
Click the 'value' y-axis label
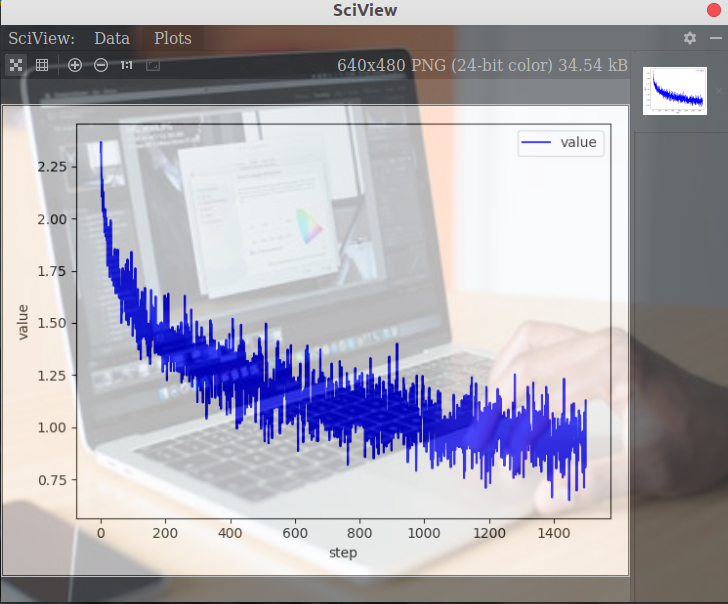(x=22, y=322)
